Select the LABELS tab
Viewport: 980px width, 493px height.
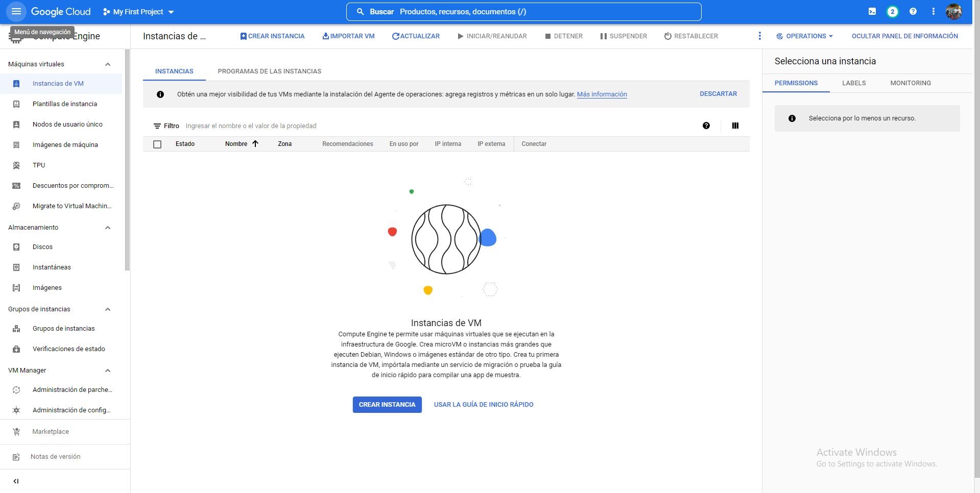click(854, 83)
